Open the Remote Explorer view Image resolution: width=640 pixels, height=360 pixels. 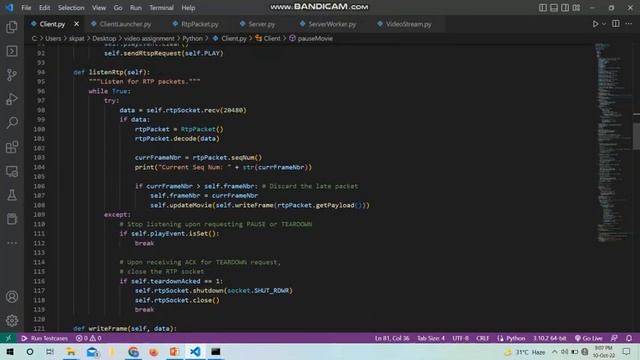pos(12,171)
